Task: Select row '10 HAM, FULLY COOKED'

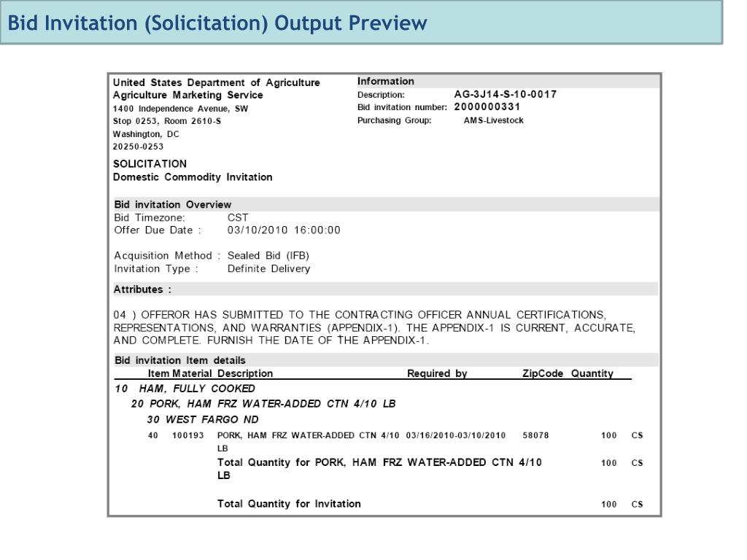Action: [185, 389]
